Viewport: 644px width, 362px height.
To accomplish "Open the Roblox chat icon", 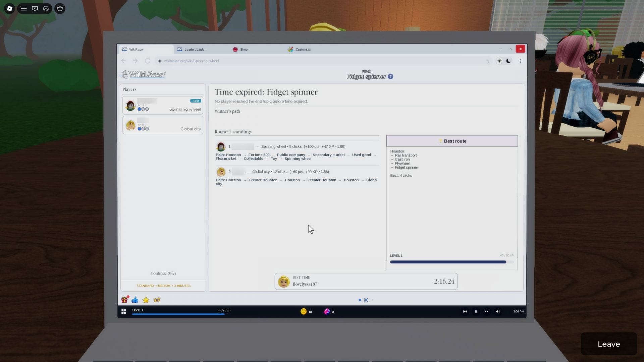I will (x=35, y=9).
